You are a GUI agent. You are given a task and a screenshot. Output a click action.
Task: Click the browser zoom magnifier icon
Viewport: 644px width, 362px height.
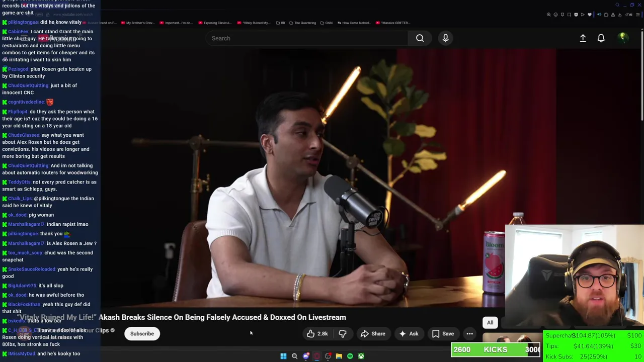point(549,15)
